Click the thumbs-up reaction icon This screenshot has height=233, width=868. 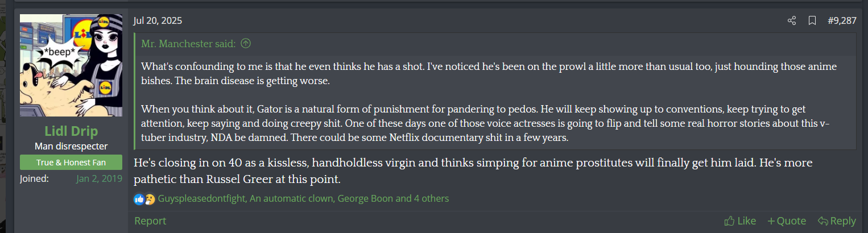pyautogui.click(x=139, y=199)
